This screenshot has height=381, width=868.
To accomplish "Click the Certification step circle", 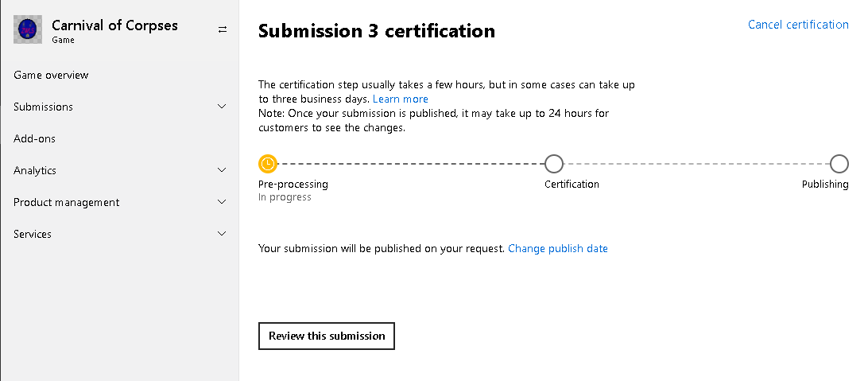I will pyautogui.click(x=554, y=164).
